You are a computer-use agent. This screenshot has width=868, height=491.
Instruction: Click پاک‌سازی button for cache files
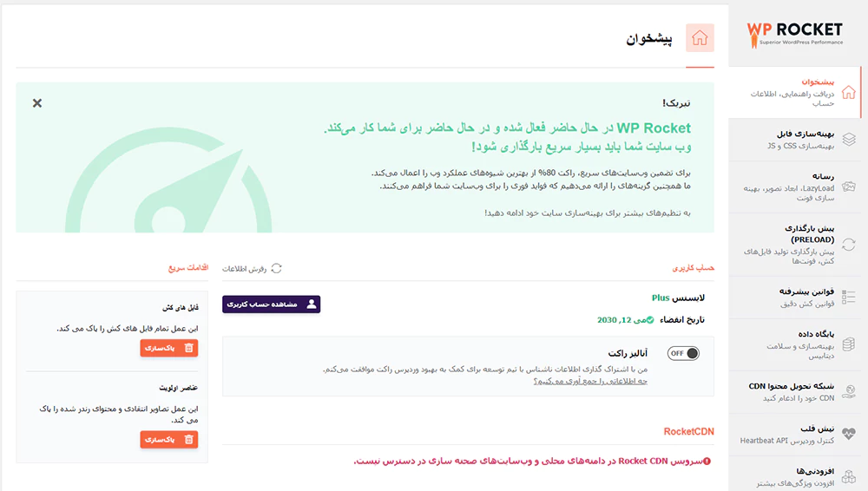pos(169,348)
